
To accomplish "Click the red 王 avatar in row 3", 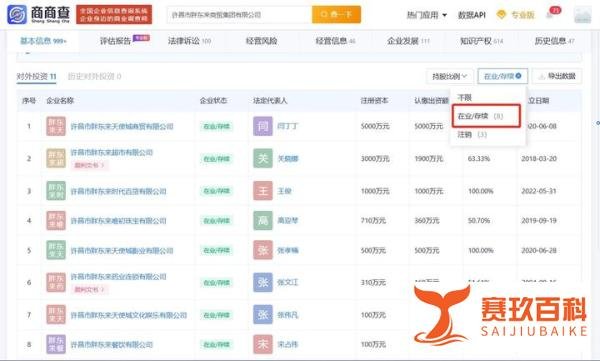I will click(263, 191).
